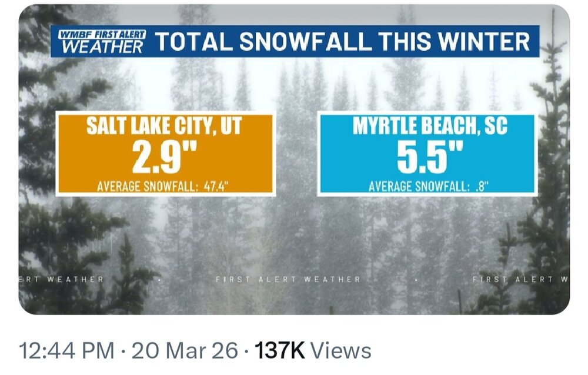Screen dimensions: 588x375
Task: Click the Average Snowfall 47.4 inch text
Action: point(162,187)
